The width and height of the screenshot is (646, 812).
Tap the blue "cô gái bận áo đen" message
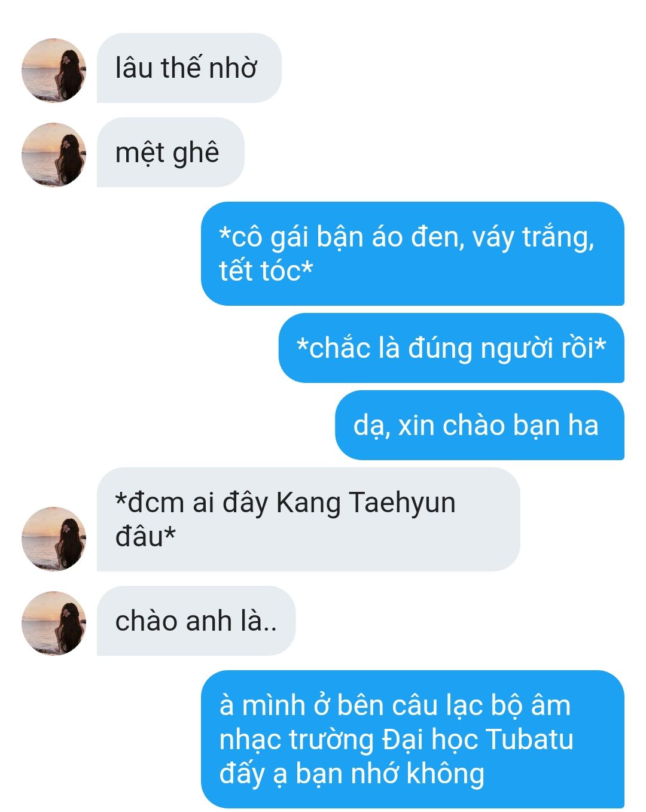(x=413, y=254)
